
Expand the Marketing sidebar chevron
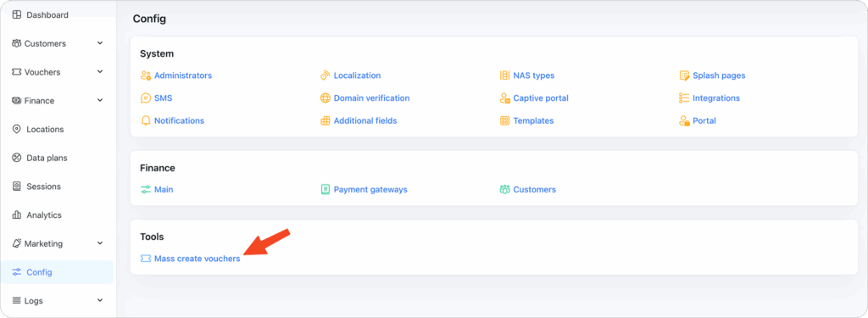pyautogui.click(x=100, y=243)
